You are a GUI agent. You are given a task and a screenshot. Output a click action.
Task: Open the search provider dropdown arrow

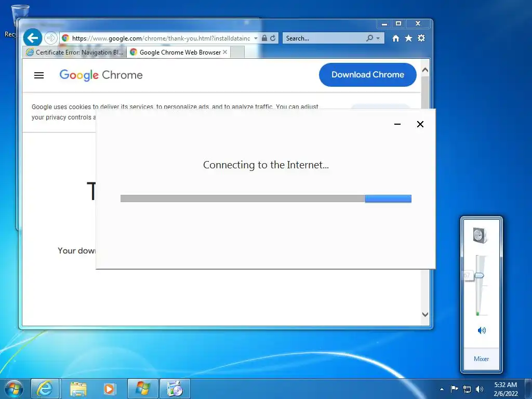click(378, 38)
